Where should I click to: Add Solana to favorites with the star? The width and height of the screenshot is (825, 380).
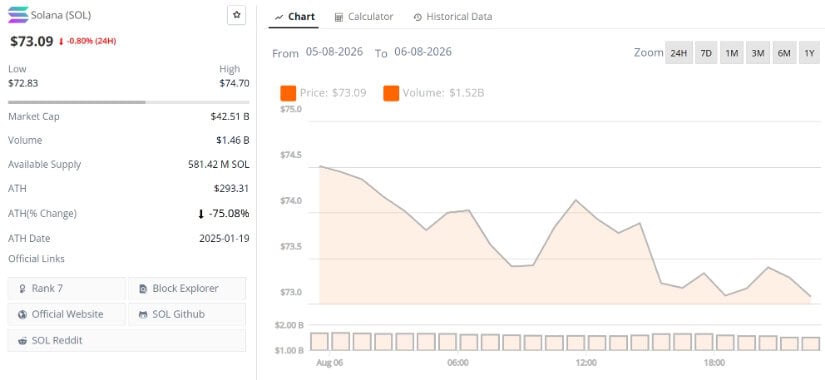tap(237, 15)
